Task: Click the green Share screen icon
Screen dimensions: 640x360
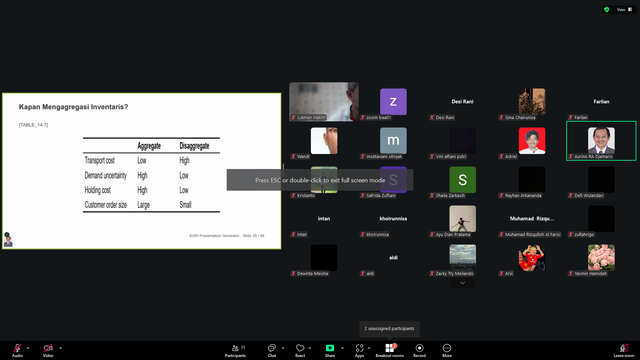Action: [x=330, y=348]
